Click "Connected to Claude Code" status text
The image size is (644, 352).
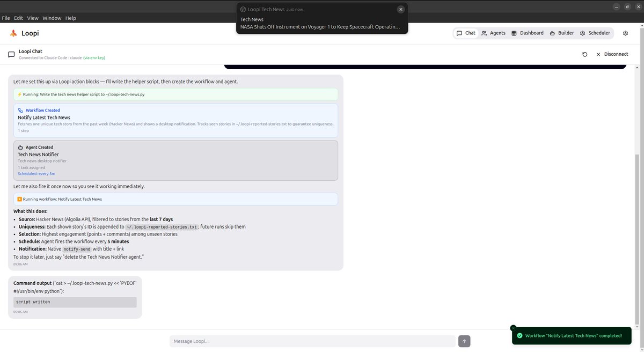50,57
